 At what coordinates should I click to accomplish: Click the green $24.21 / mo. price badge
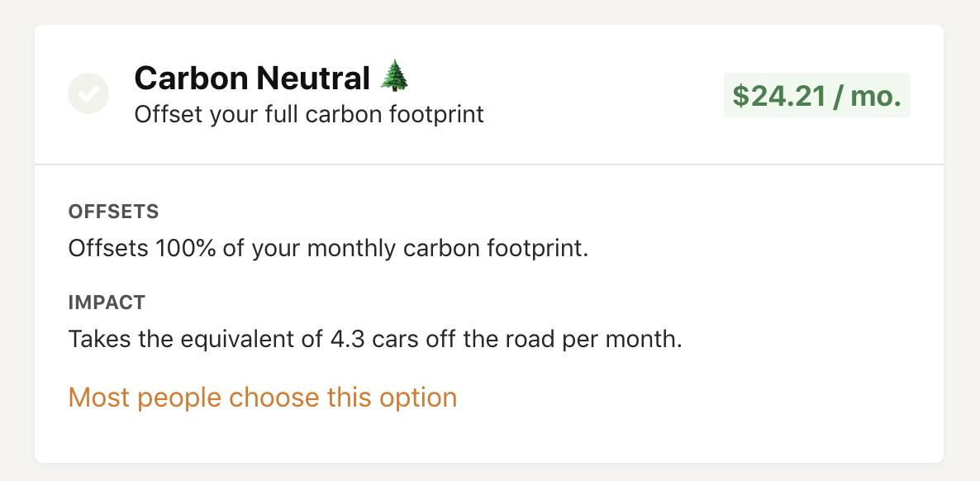pyautogui.click(x=816, y=96)
